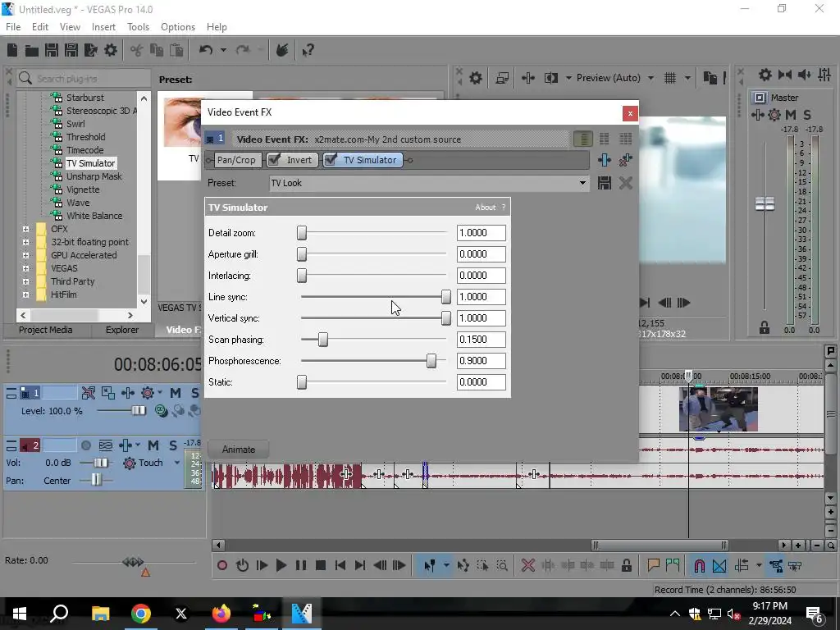Click Go to Start transport icon
The image size is (840, 630).
[x=340, y=565]
